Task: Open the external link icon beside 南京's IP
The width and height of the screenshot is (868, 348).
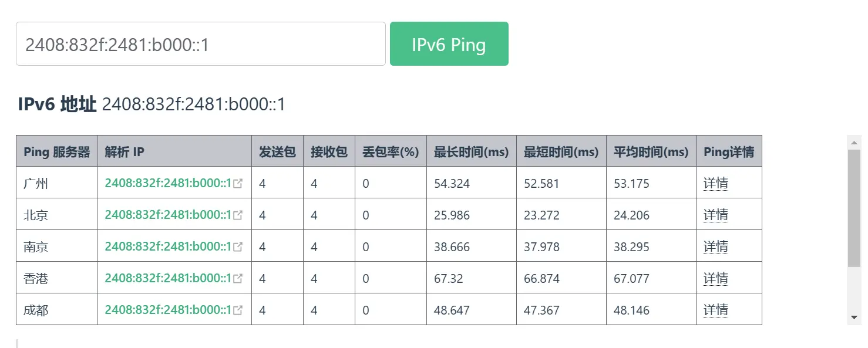Action: [x=238, y=246]
